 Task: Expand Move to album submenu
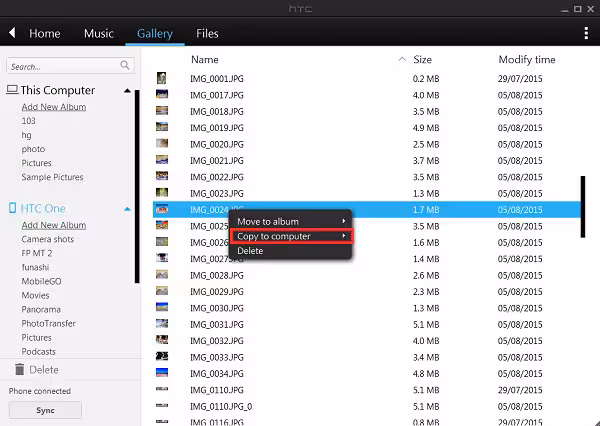pos(290,221)
